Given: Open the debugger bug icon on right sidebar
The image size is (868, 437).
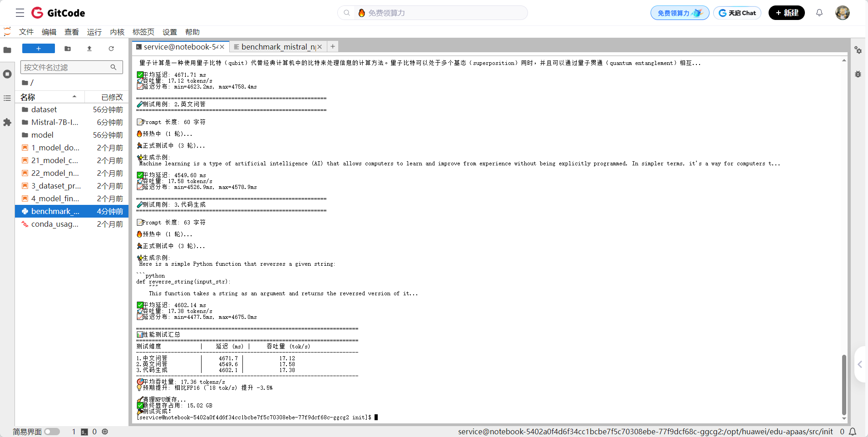Looking at the screenshot, I should click(858, 74).
